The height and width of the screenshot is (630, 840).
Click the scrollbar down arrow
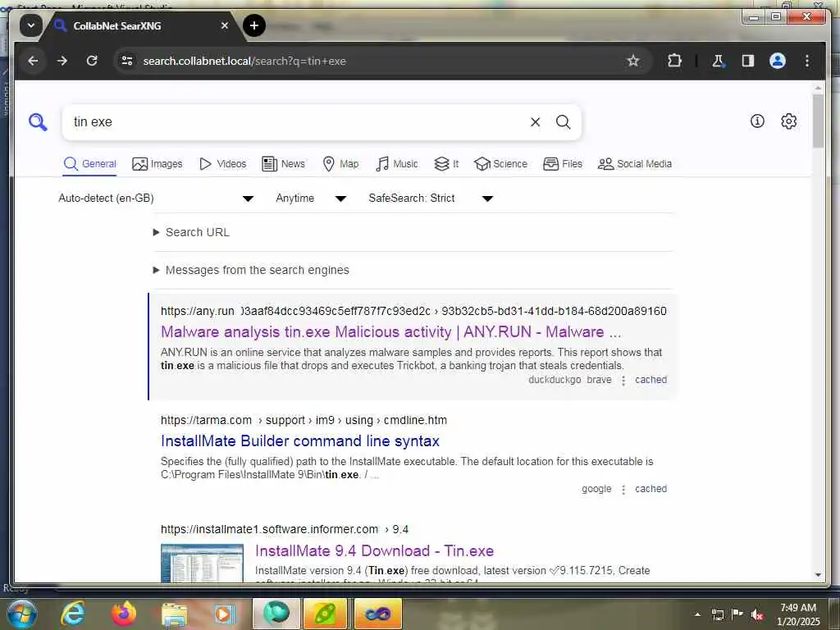click(818, 575)
